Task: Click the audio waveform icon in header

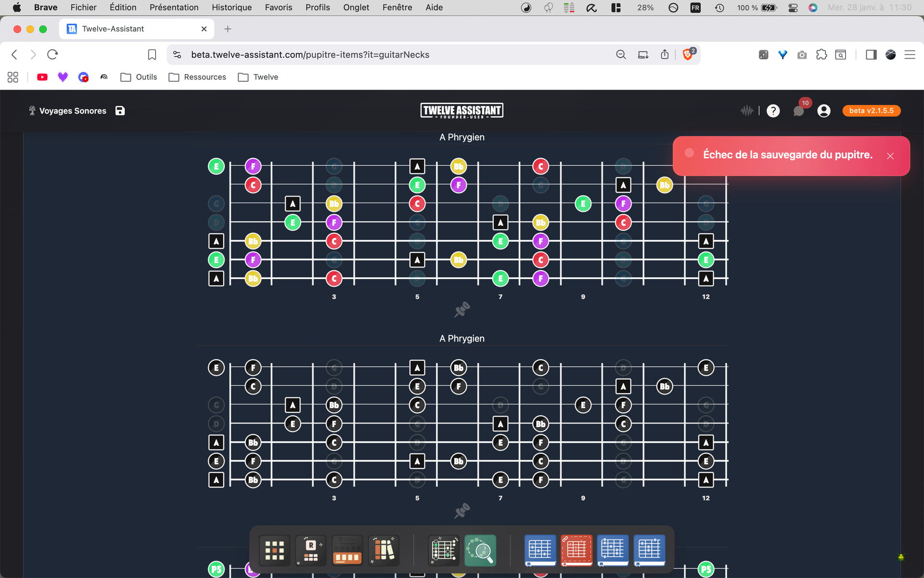Action: pyautogui.click(x=746, y=111)
